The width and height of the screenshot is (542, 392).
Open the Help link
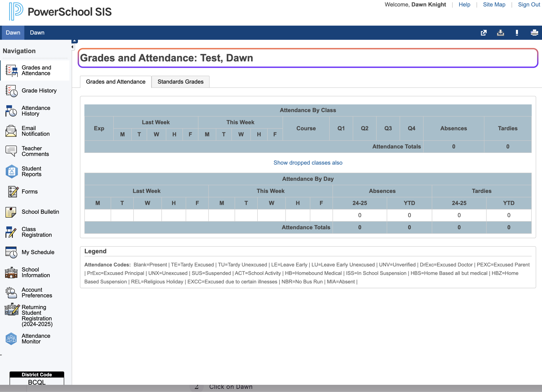(x=464, y=4)
